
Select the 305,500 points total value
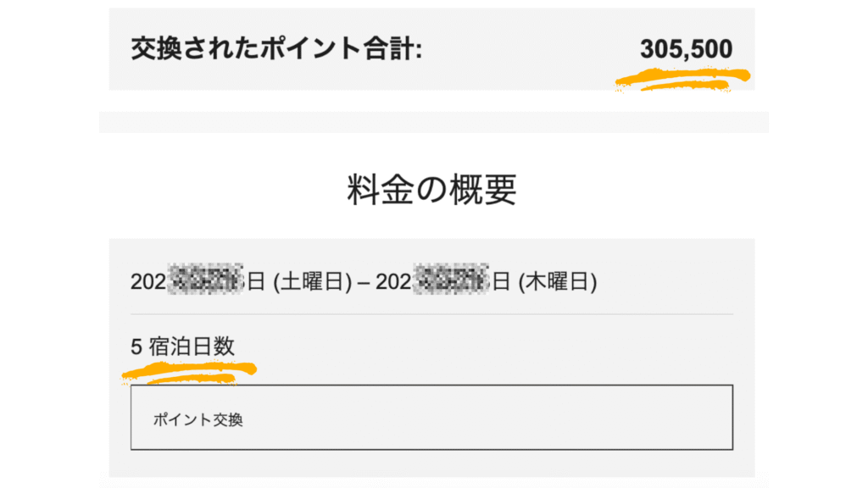coord(686,48)
